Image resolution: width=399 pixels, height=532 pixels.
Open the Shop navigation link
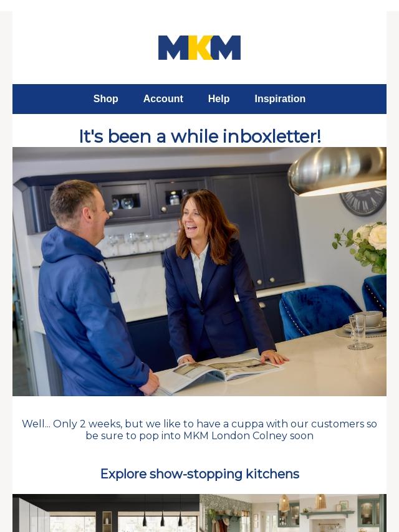[105, 98]
